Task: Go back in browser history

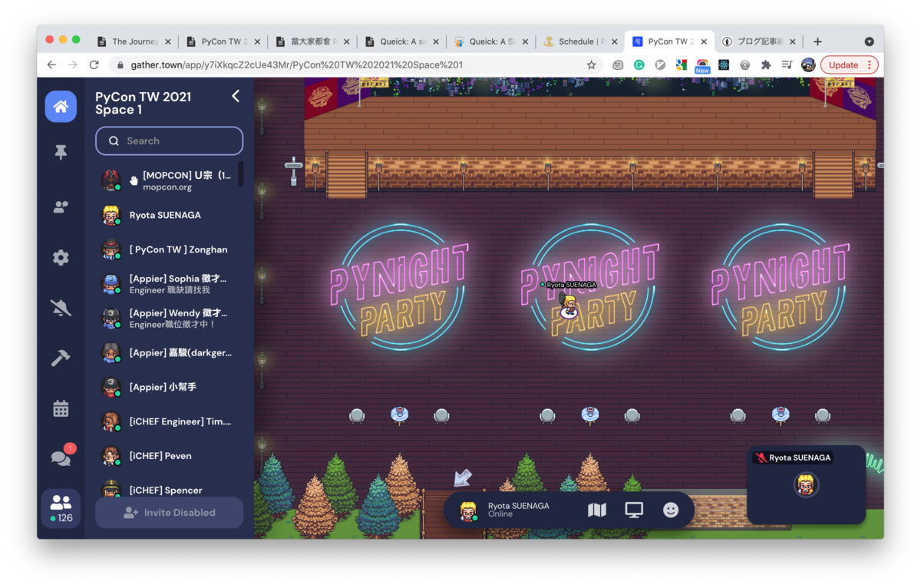Action: pos(51,65)
